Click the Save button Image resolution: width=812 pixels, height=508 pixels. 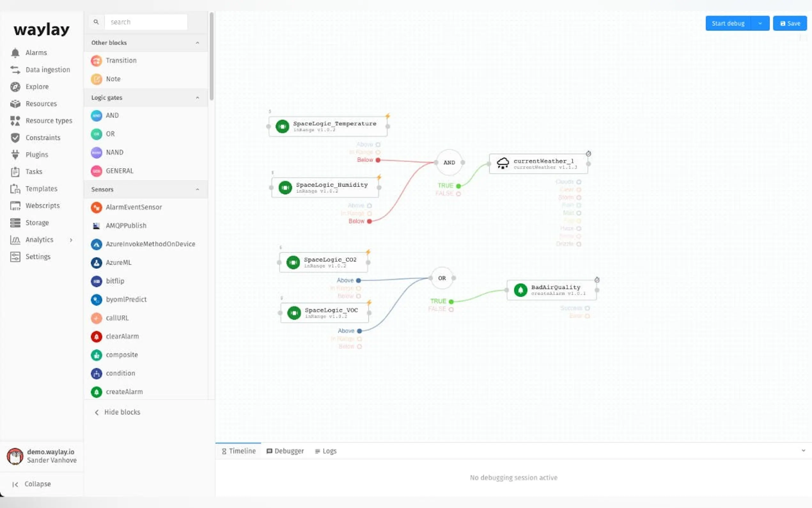(790, 24)
